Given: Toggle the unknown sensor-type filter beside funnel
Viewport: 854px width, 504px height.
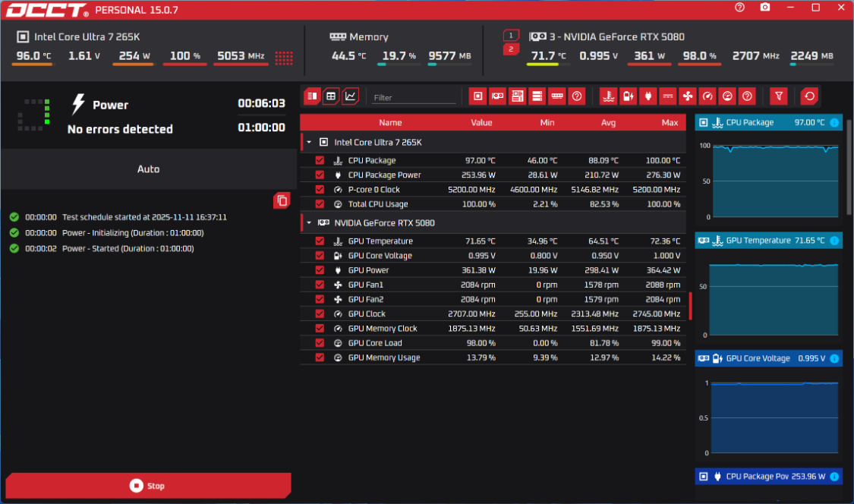Looking at the screenshot, I should coord(747,96).
